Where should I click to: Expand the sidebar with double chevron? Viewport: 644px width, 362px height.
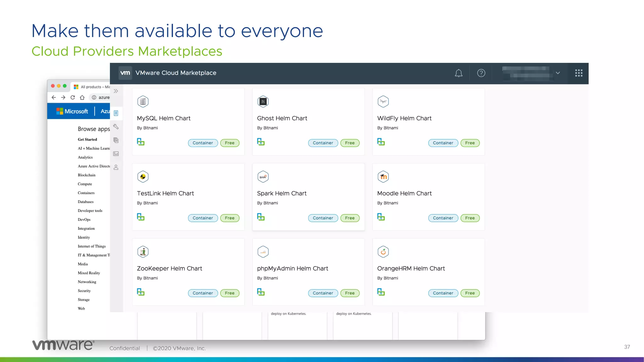(x=116, y=91)
